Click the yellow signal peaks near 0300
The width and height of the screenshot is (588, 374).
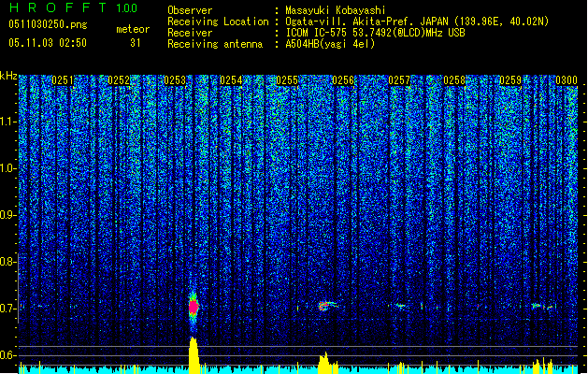pos(542,367)
